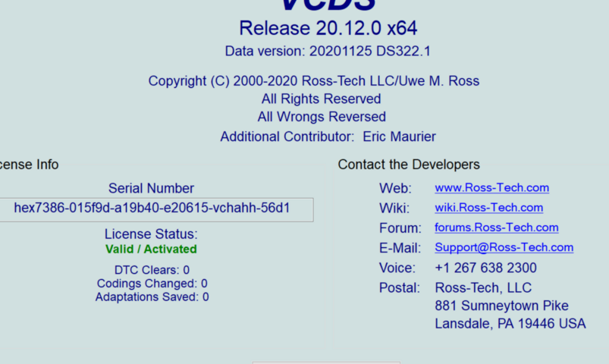Click the Additional Contributor Eric Maurier text
The height and width of the screenshot is (364, 609).
328,136
